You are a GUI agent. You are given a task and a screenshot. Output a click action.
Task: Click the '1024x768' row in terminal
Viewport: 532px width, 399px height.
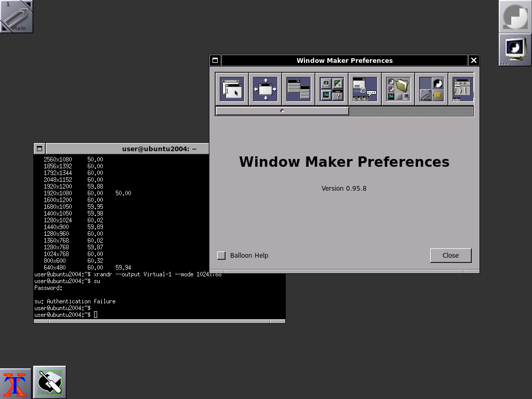[74, 254]
